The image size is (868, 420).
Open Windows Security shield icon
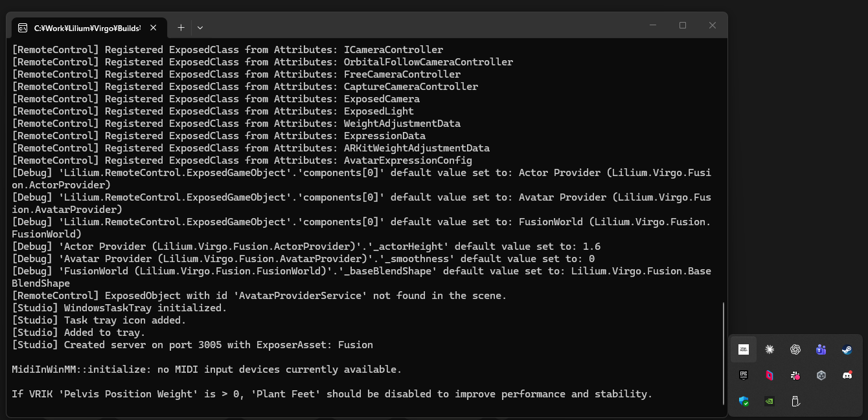pyautogui.click(x=744, y=401)
